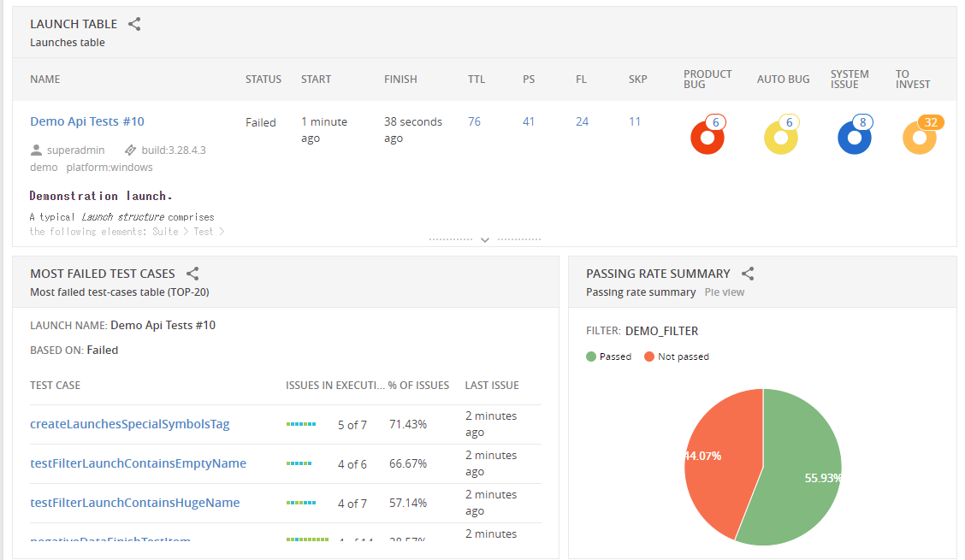Share the Passing Rate Summary widget
965x560 pixels.
tap(748, 274)
